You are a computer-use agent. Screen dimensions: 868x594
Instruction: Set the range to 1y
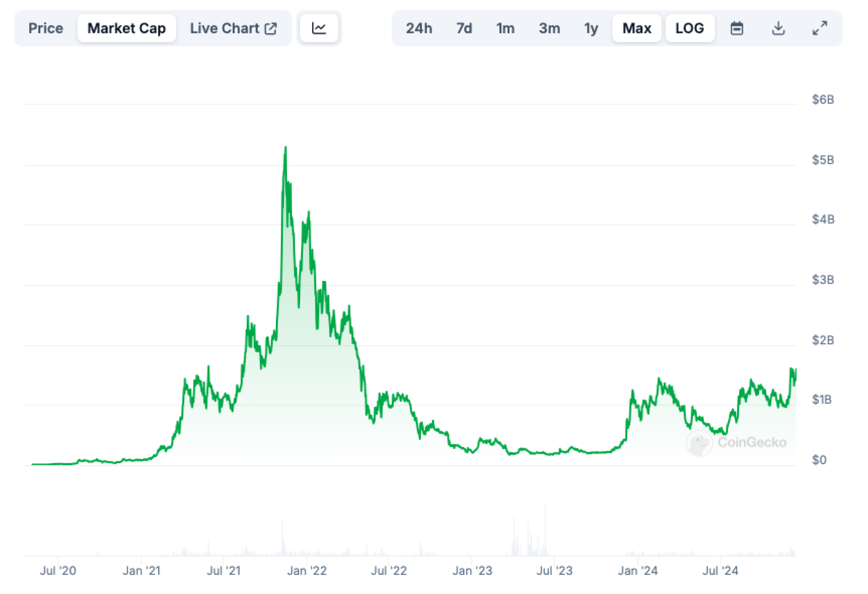pyautogui.click(x=591, y=28)
